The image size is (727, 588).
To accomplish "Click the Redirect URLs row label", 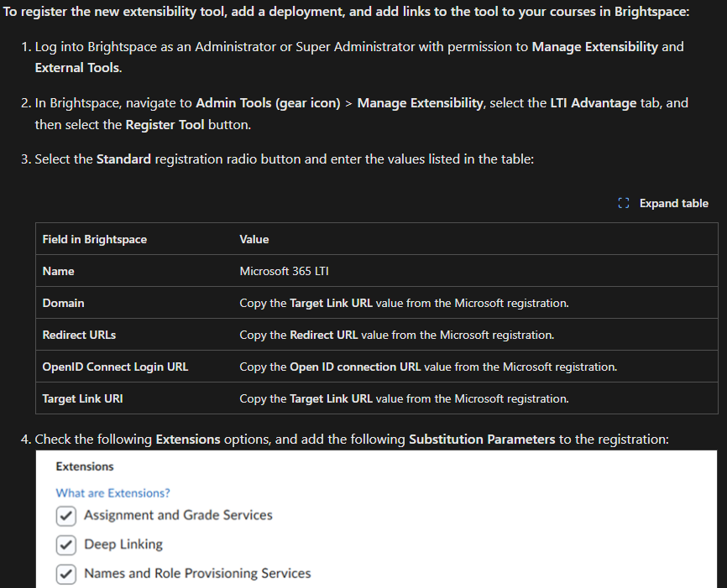I will (x=79, y=335).
